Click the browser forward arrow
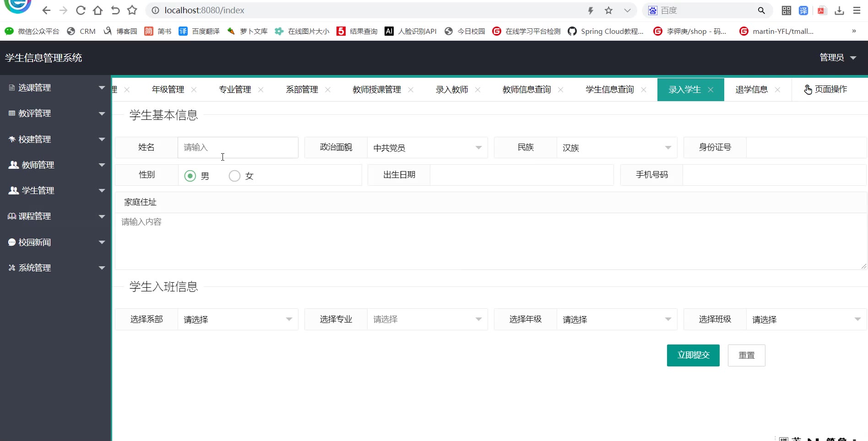This screenshot has height=441, width=868. click(x=63, y=10)
